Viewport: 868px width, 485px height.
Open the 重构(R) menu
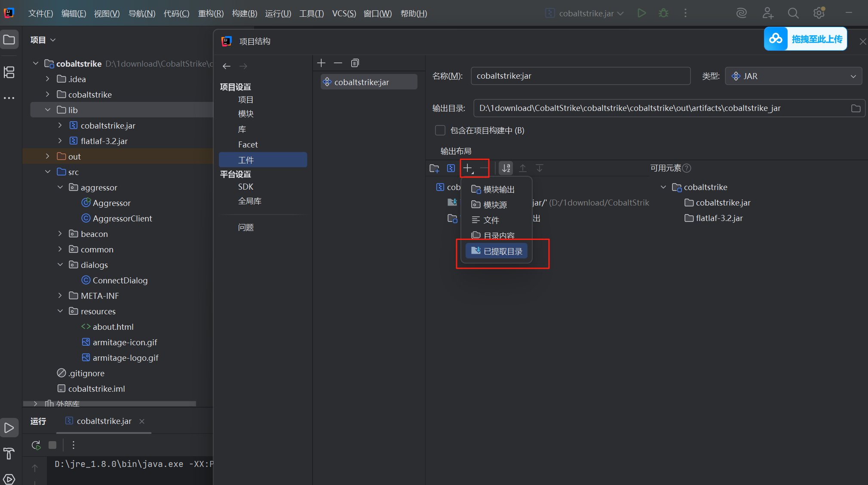211,13
